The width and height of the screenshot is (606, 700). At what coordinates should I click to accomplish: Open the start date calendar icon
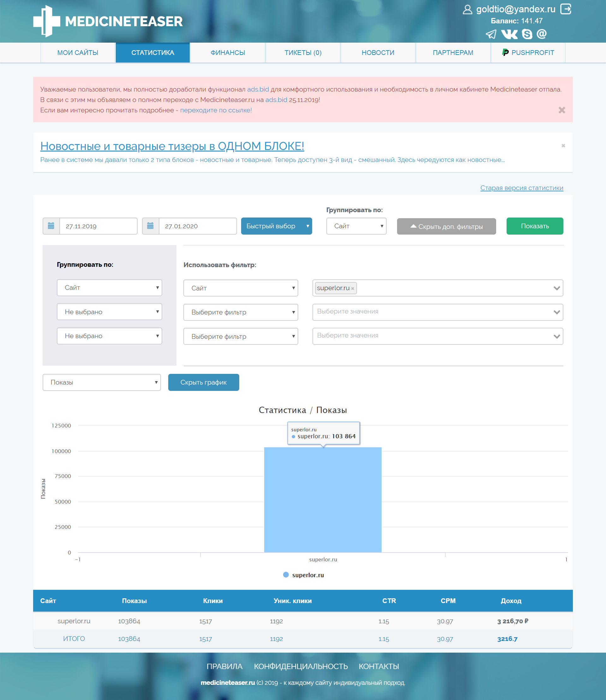[x=51, y=226]
